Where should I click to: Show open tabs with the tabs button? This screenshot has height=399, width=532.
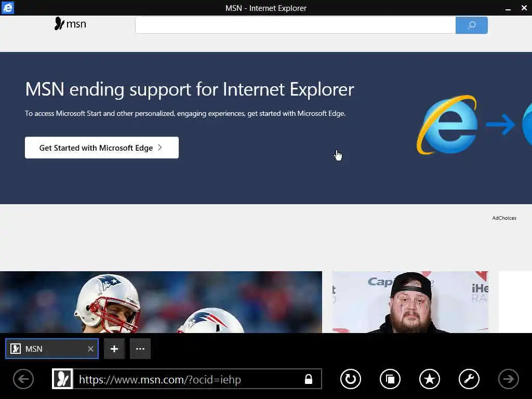coord(390,379)
